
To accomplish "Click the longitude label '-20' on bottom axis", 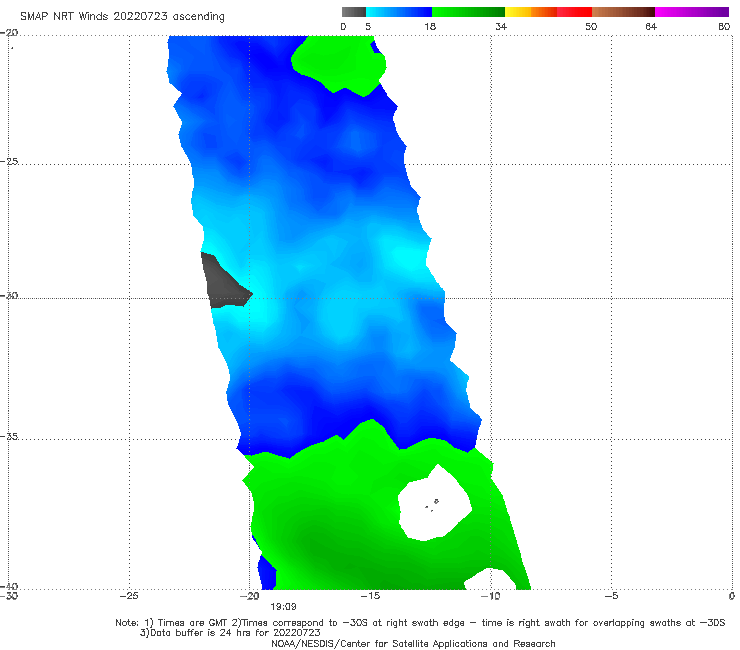I will [x=250, y=596].
